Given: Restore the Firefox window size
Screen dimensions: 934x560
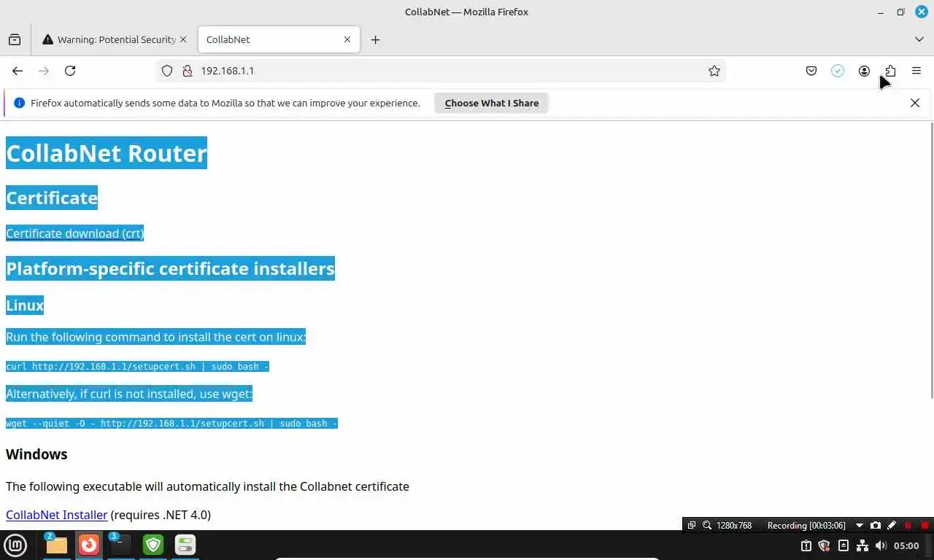Looking at the screenshot, I should [900, 12].
